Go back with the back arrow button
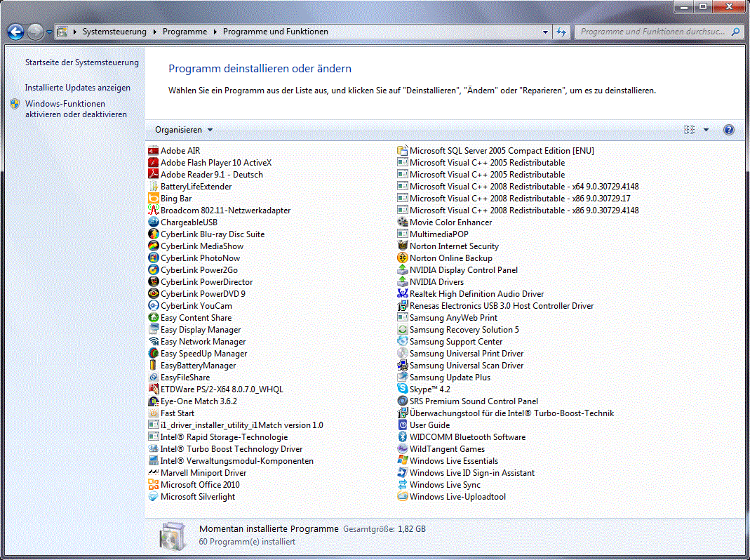 15,32
